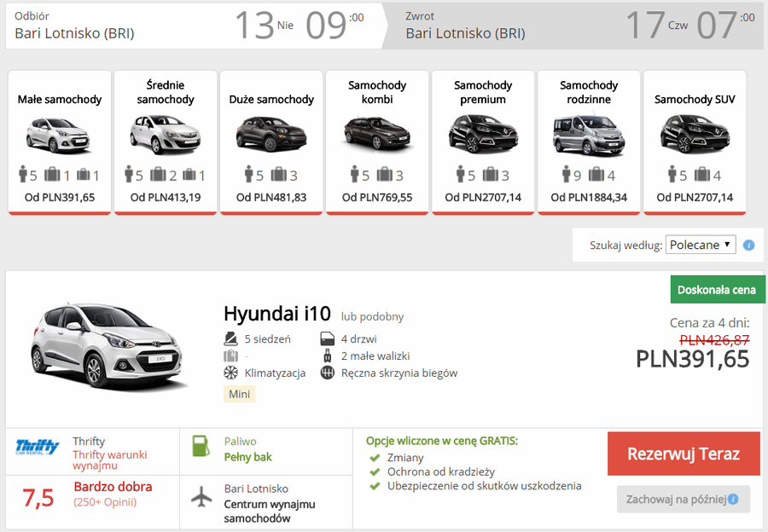
Task: Click the Thrifty car rental logo
Action: tap(38, 447)
